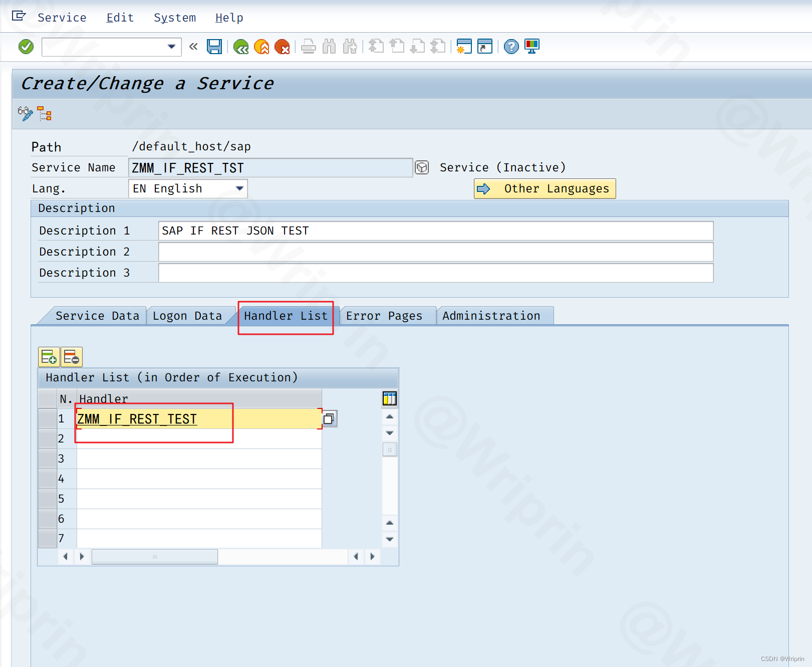The height and width of the screenshot is (667, 812).
Task: Click the reference object icon beside Service Name
Action: [x=422, y=167]
